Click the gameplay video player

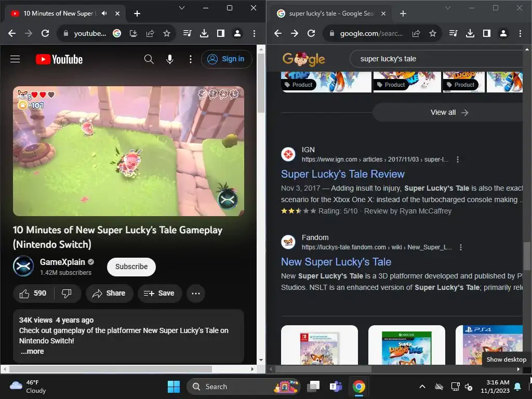(x=128, y=151)
